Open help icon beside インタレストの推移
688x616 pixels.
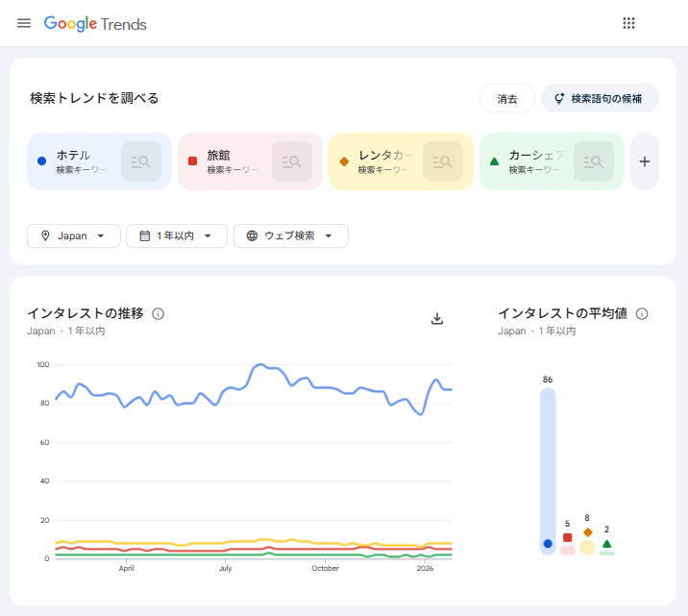click(x=159, y=313)
